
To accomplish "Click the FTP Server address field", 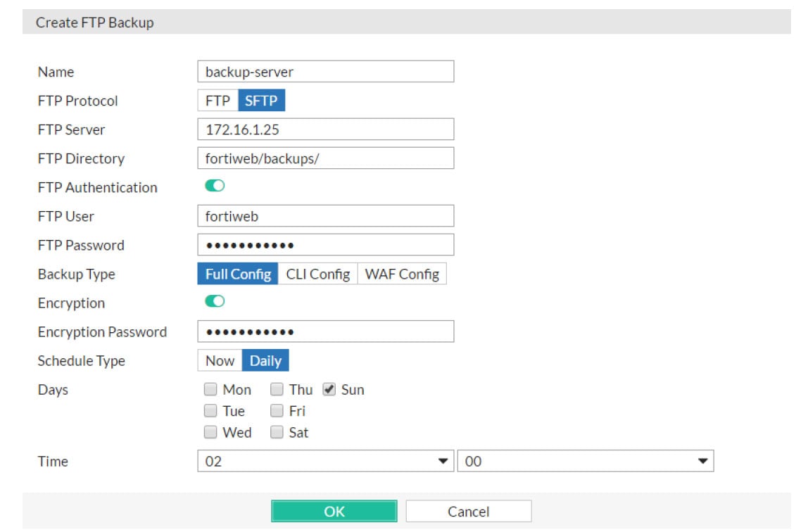I will [x=325, y=129].
